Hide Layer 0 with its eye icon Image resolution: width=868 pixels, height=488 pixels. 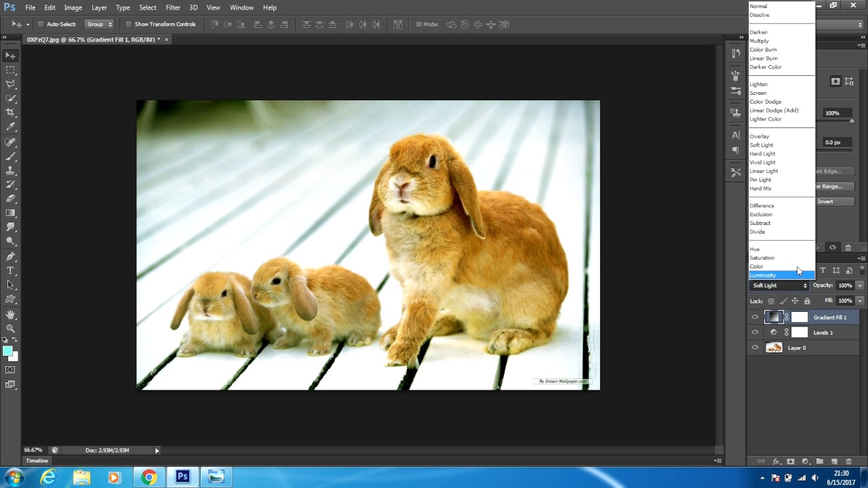click(x=755, y=348)
